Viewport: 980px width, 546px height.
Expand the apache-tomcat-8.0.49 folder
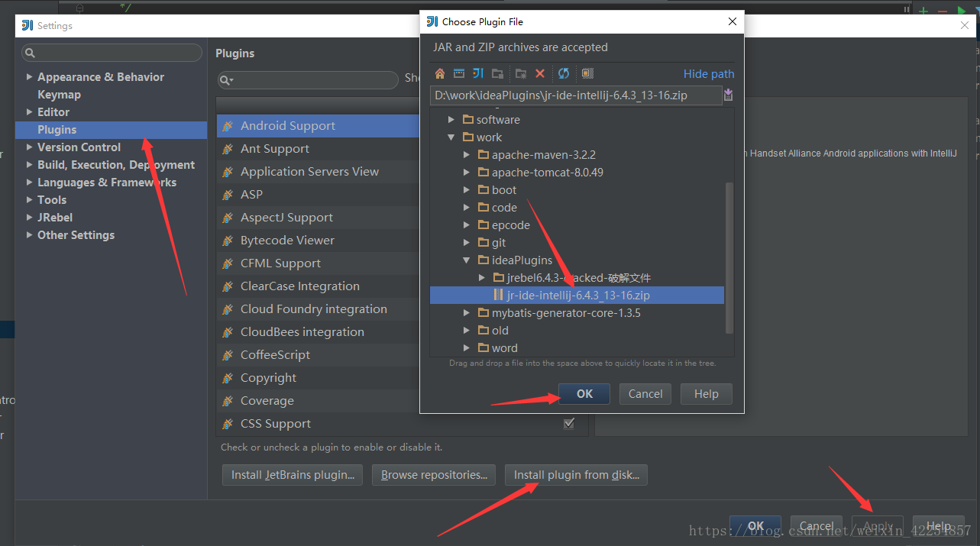pyautogui.click(x=467, y=173)
